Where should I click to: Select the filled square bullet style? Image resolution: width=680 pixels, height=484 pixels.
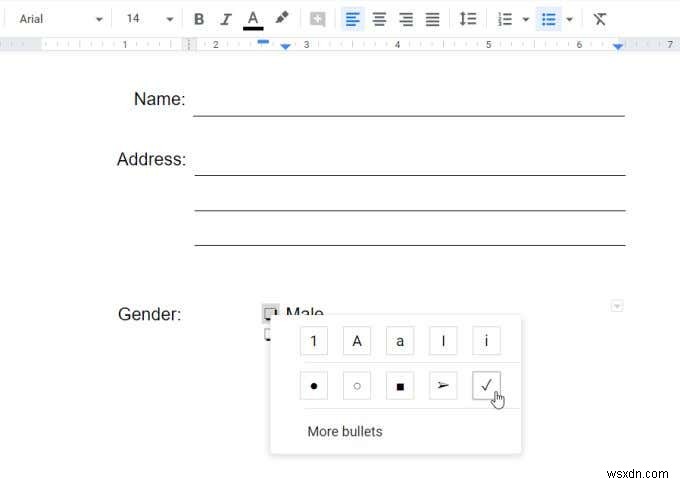coord(400,386)
